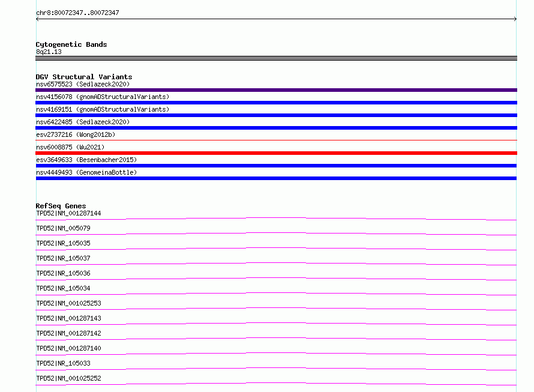Click transcript TPD52|NM_001025252 label

click(x=68, y=378)
